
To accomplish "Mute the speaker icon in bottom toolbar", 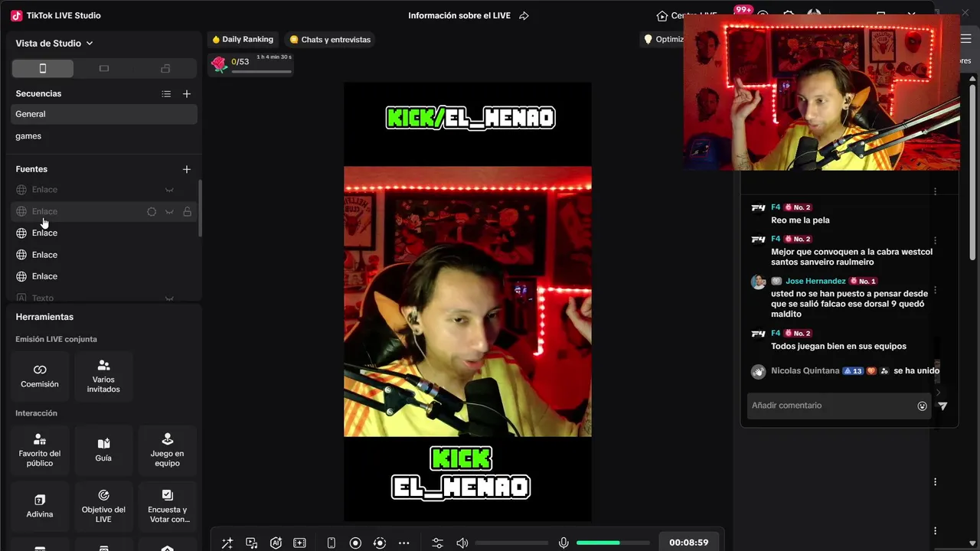I will coord(462,543).
